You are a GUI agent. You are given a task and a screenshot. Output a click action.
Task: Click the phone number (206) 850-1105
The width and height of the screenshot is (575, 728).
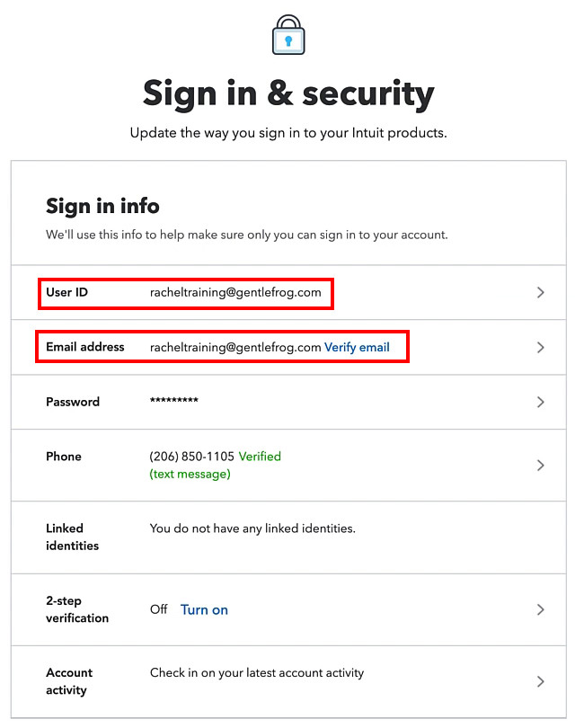tap(191, 457)
